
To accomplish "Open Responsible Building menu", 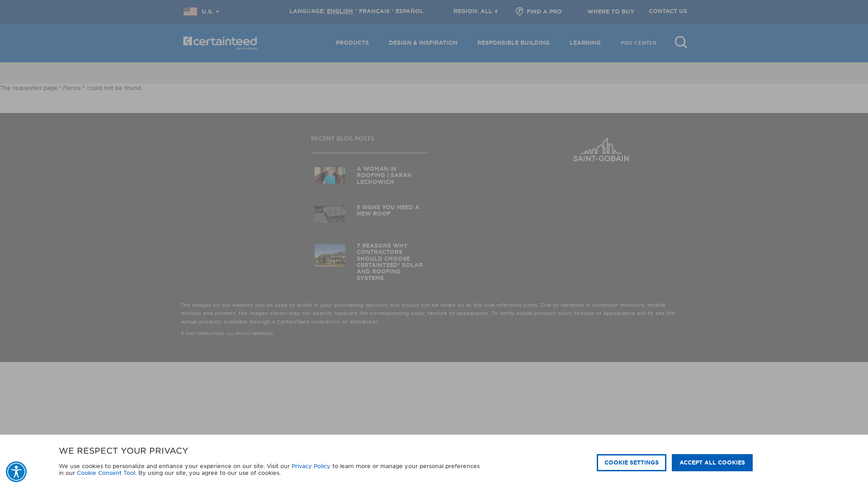I will coord(514,43).
